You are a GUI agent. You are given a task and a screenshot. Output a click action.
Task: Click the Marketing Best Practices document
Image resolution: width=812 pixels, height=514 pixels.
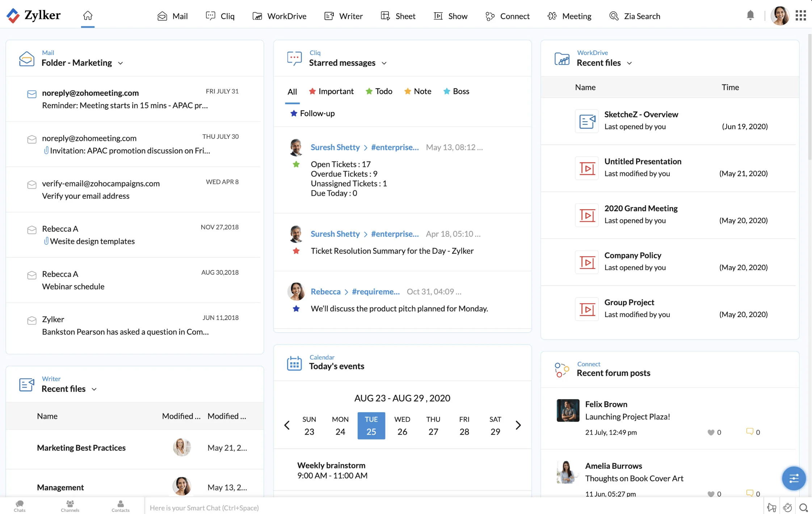pyautogui.click(x=82, y=447)
